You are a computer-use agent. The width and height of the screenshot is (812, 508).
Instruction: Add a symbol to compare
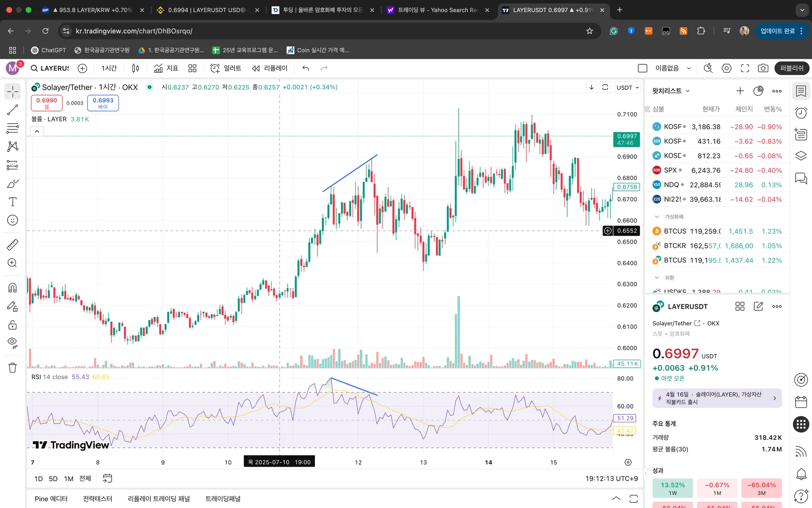[82, 68]
